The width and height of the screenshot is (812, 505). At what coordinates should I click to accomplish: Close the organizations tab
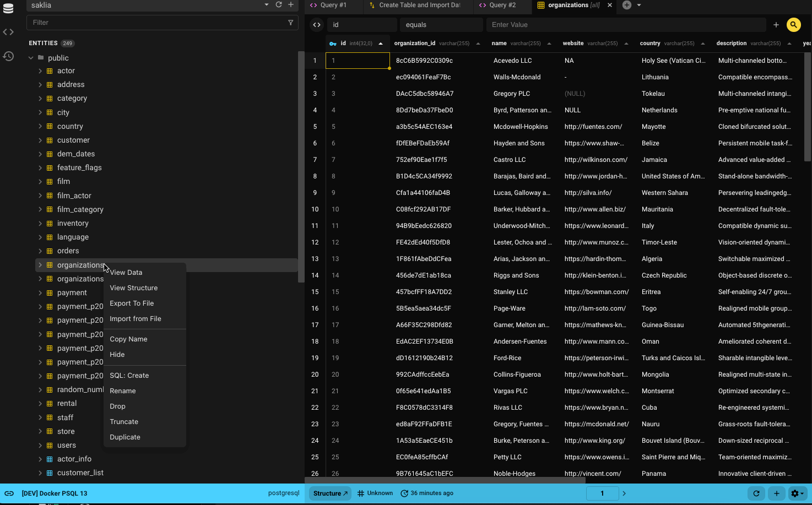click(x=609, y=5)
